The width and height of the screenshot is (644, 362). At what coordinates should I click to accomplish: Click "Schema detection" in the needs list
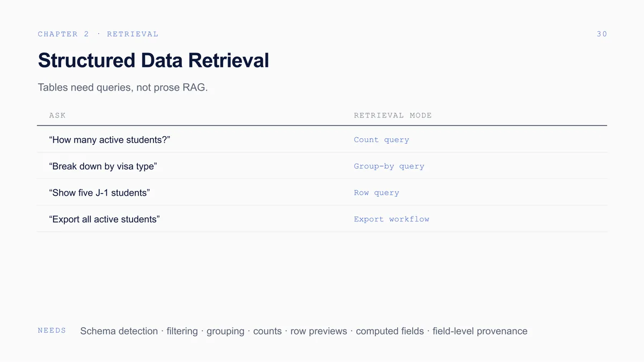[x=119, y=331]
